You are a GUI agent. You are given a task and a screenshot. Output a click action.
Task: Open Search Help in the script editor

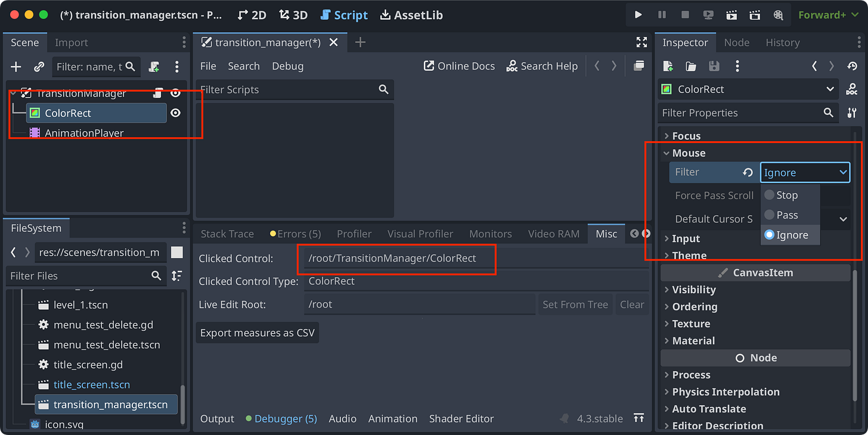542,66
